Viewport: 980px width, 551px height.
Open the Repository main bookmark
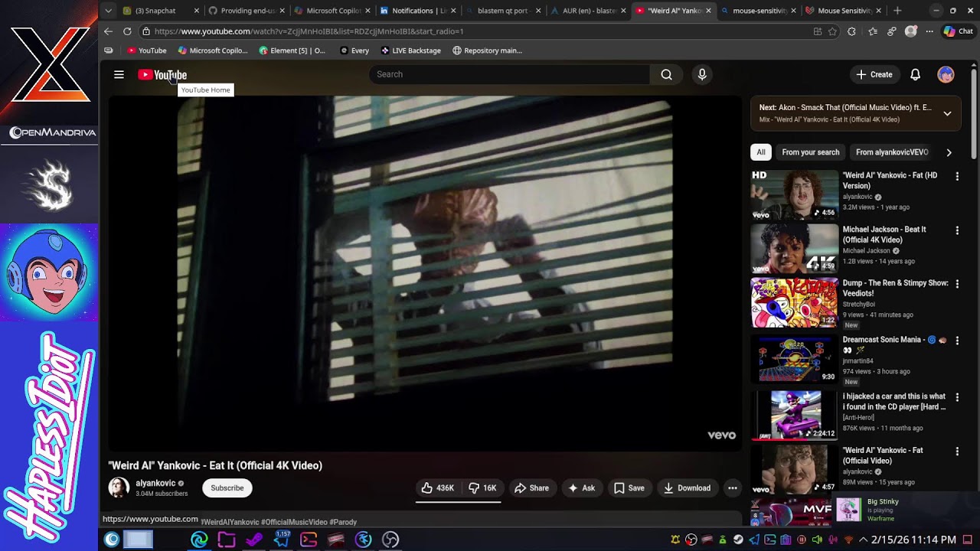[x=487, y=51]
